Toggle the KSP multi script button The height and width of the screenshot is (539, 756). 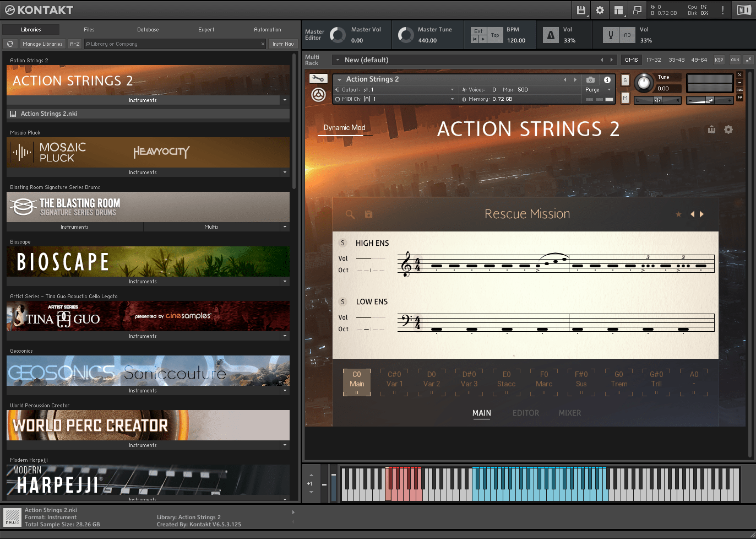(x=719, y=60)
